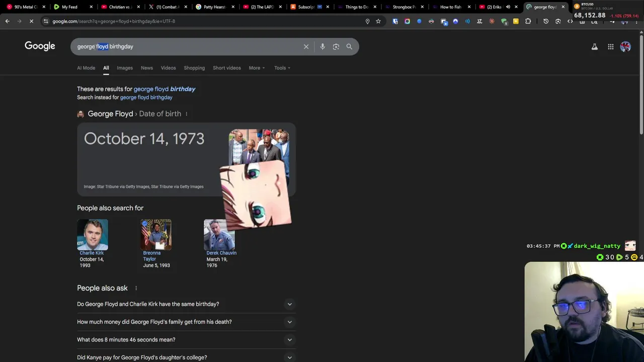Viewport: 644px width, 362px height.
Task: Switch to Short videos tab
Action: [227, 68]
